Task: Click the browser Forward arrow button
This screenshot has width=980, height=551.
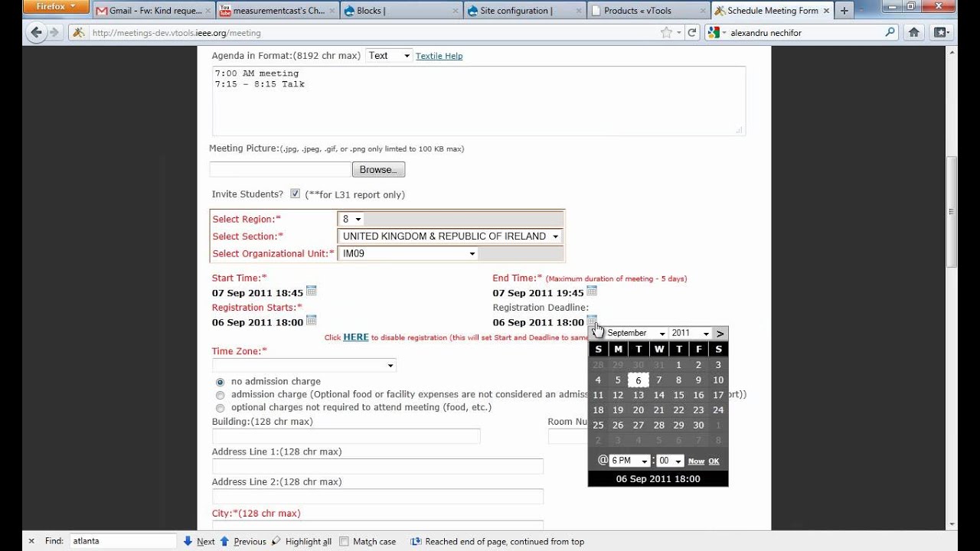Action: pos(54,32)
